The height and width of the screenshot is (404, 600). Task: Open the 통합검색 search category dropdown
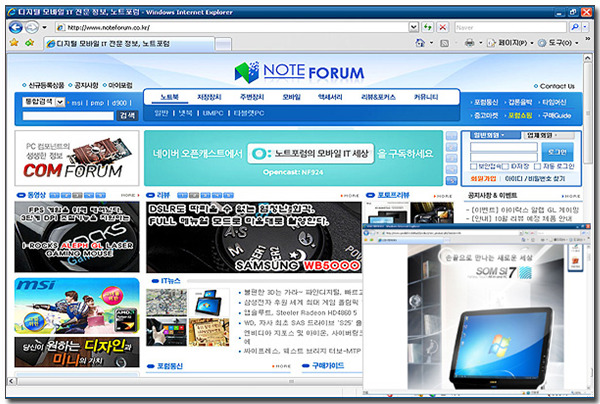click(x=43, y=102)
